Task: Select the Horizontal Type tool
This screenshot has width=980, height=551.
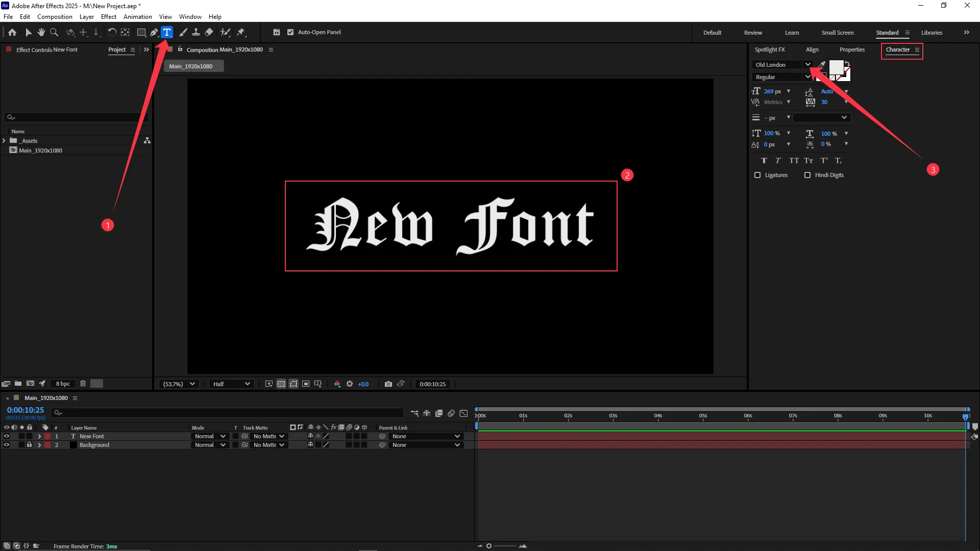Action: [167, 32]
